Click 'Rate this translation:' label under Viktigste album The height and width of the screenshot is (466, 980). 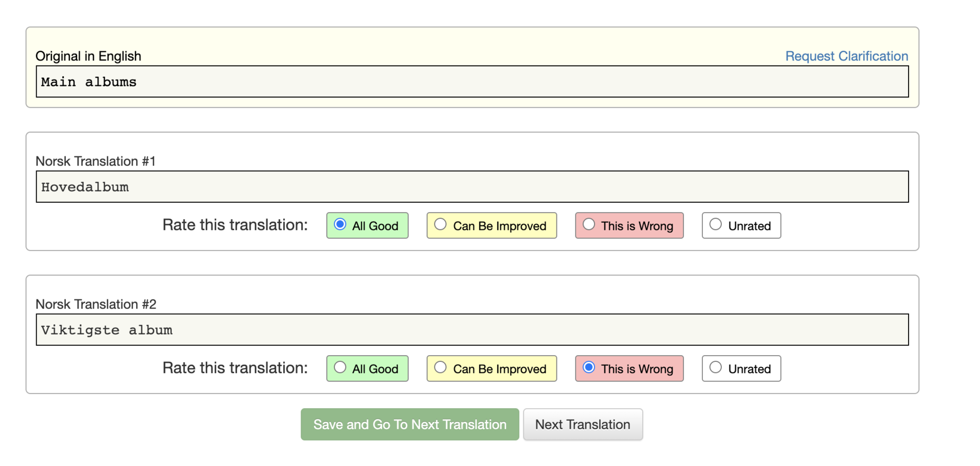(235, 368)
